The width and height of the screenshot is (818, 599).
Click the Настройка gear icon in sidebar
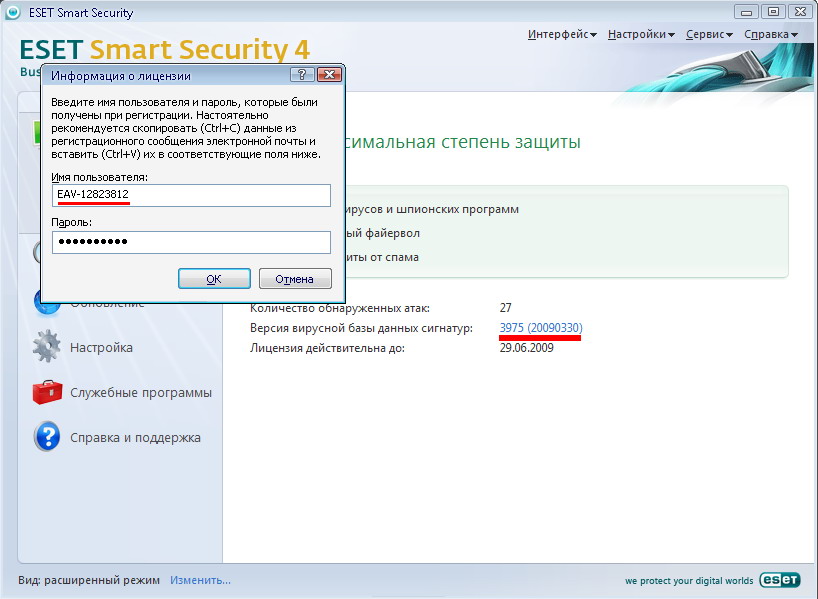[x=47, y=348]
